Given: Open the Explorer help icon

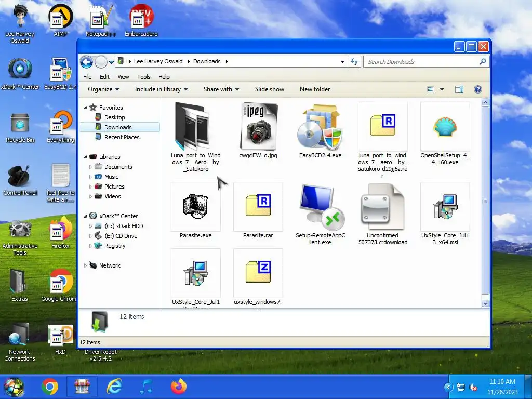Looking at the screenshot, I should point(478,89).
